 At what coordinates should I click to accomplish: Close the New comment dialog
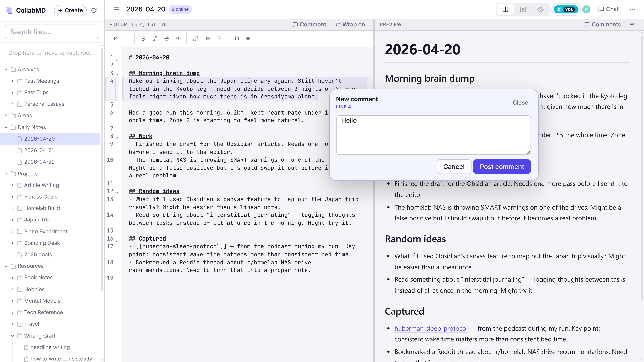(x=520, y=103)
